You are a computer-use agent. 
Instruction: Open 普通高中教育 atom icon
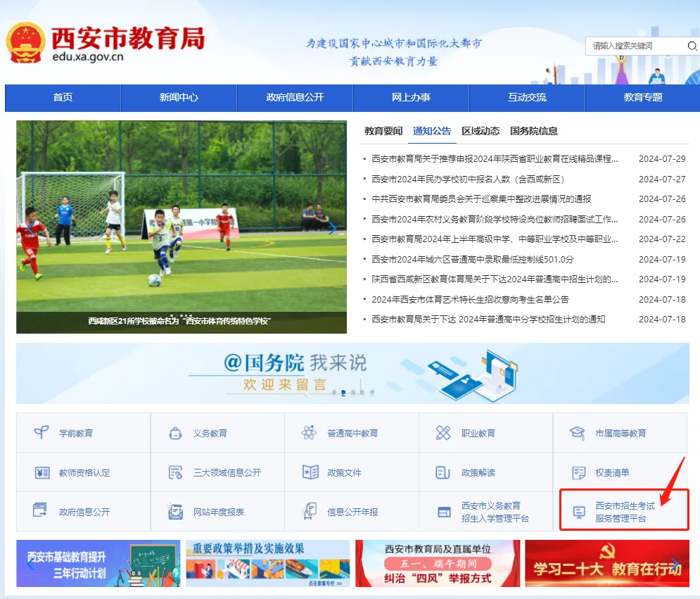pyautogui.click(x=309, y=432)
